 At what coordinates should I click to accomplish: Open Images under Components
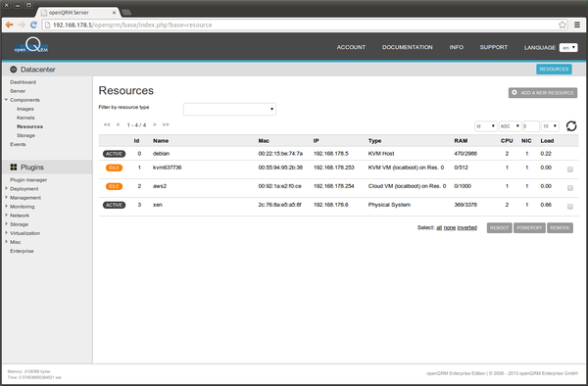[25, 109]
